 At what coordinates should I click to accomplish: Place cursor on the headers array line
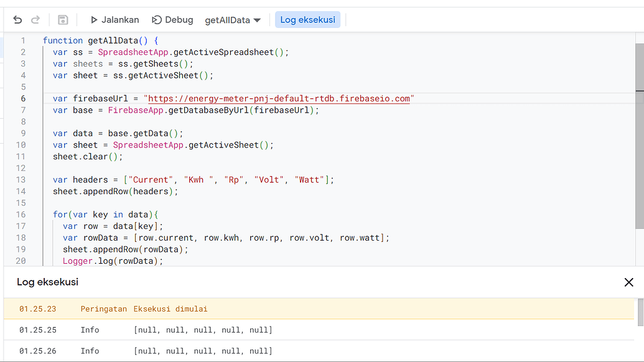[193, 180]
